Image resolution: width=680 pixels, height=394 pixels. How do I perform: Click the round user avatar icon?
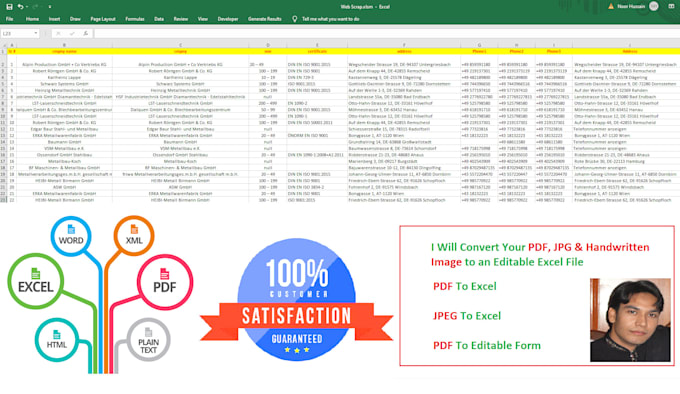pos(654,6)
